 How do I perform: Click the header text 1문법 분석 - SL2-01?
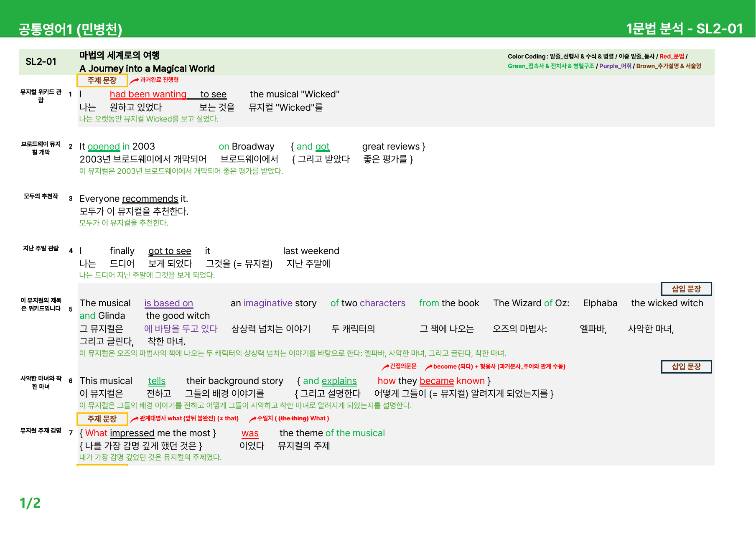point(684,29)
